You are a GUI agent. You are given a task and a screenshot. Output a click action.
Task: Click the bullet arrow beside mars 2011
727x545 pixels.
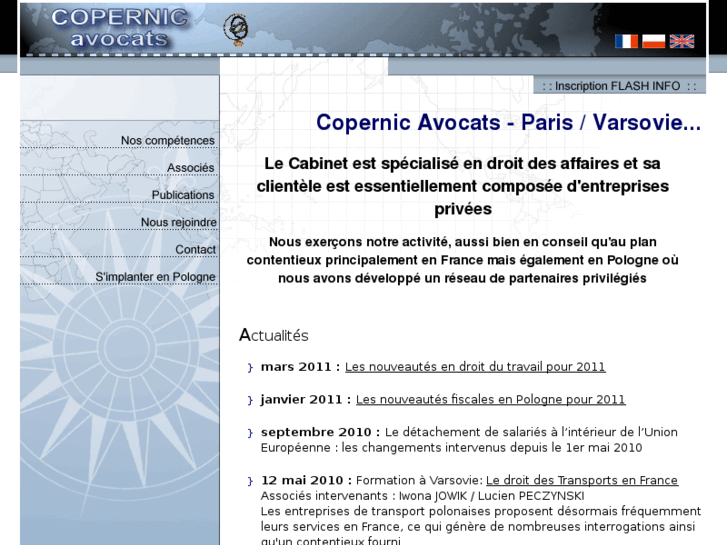point(250,367)
